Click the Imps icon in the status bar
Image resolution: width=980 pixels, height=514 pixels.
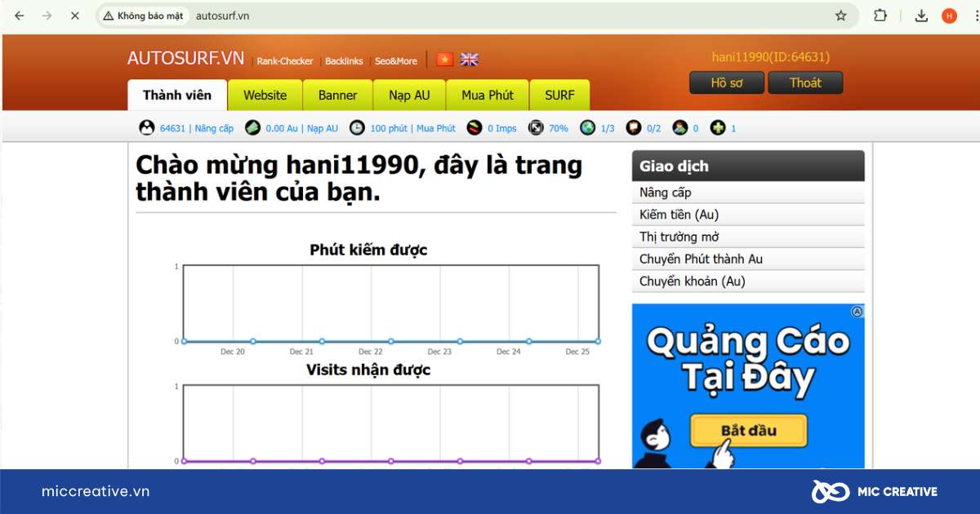(474, 127)
